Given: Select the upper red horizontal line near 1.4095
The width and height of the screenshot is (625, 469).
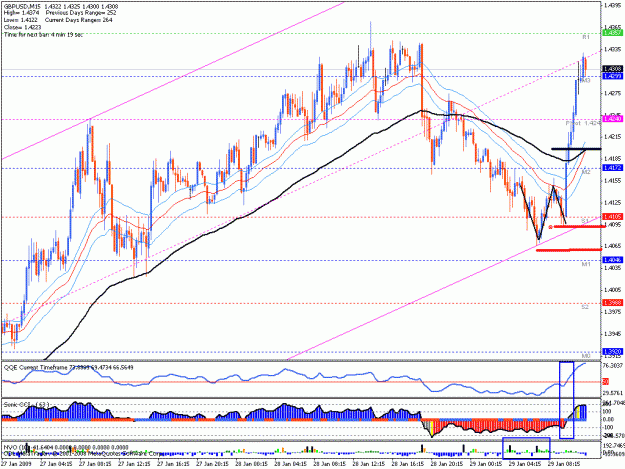Looking at the screenshot, I should (x=579, y=226).
